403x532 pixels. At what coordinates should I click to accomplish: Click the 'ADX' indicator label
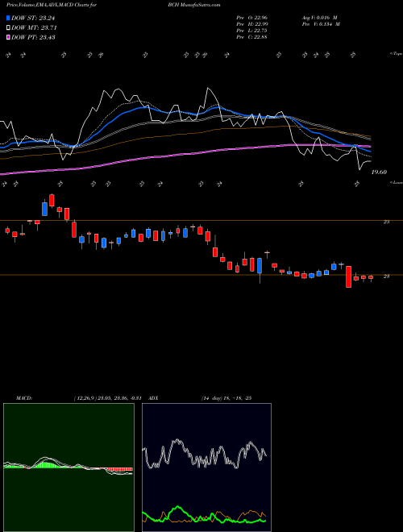click(x=154, y=398)
